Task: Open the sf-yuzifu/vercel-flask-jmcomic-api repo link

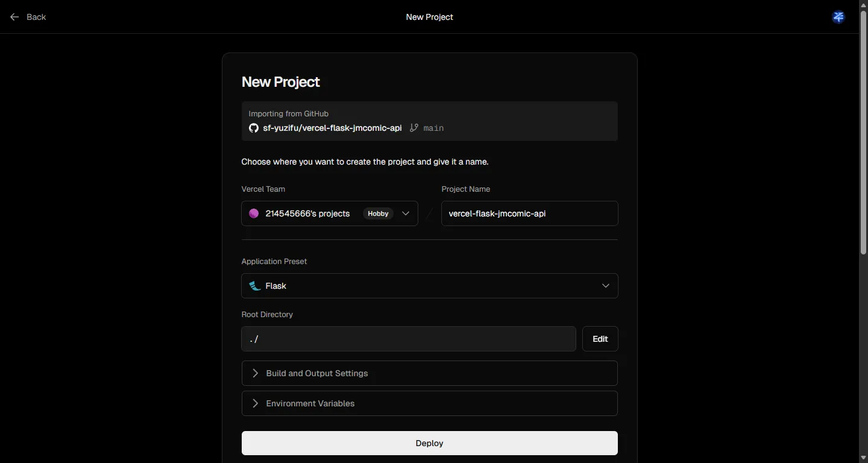Action: tap(332, 128)
